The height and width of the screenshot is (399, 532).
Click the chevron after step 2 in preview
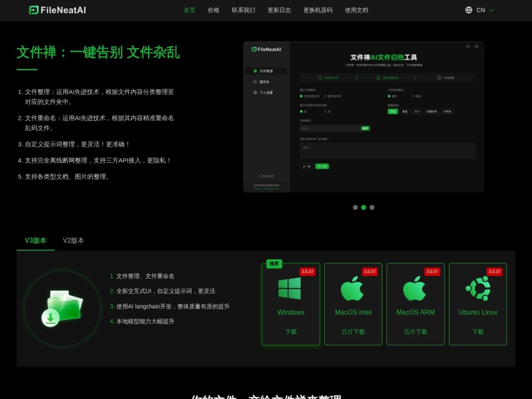point(415,78)
